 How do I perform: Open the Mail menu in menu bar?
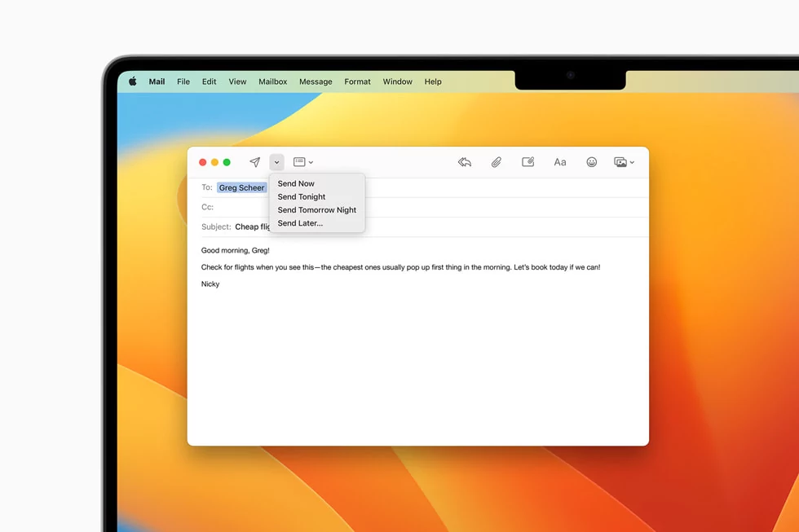pos(157,81)
